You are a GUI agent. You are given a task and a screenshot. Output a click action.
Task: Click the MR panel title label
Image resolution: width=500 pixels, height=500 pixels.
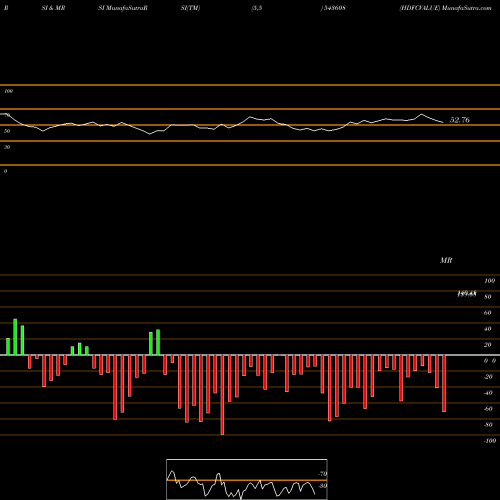(446, 260)
